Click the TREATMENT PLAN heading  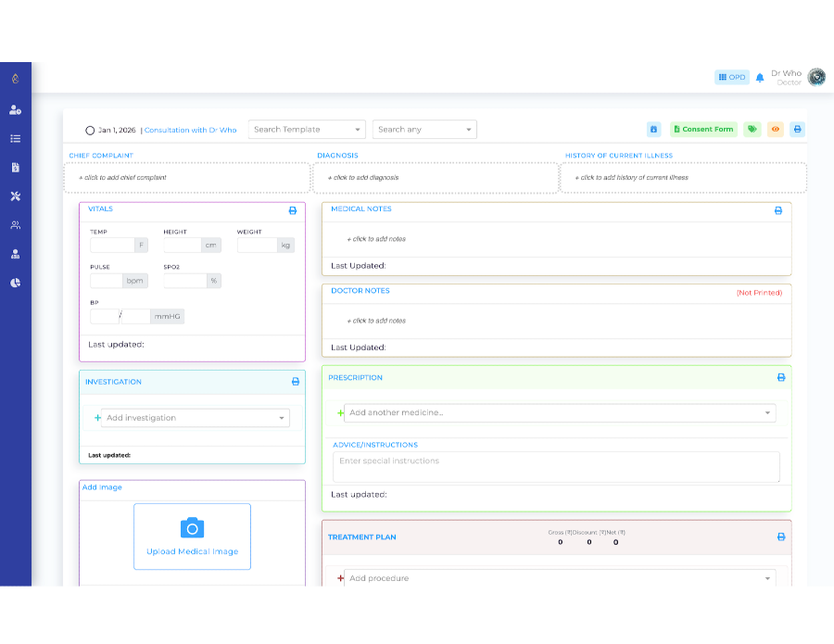361,537
